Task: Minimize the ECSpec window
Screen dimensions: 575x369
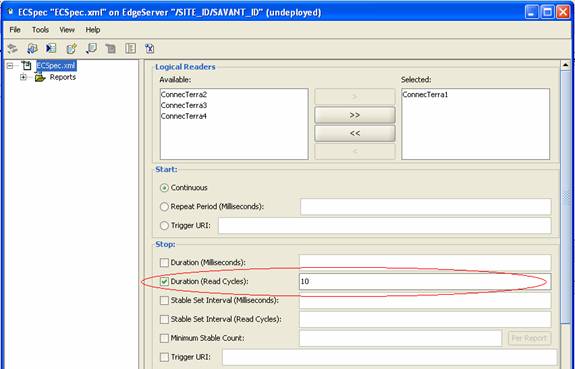Action: click(x=532, y=12)
